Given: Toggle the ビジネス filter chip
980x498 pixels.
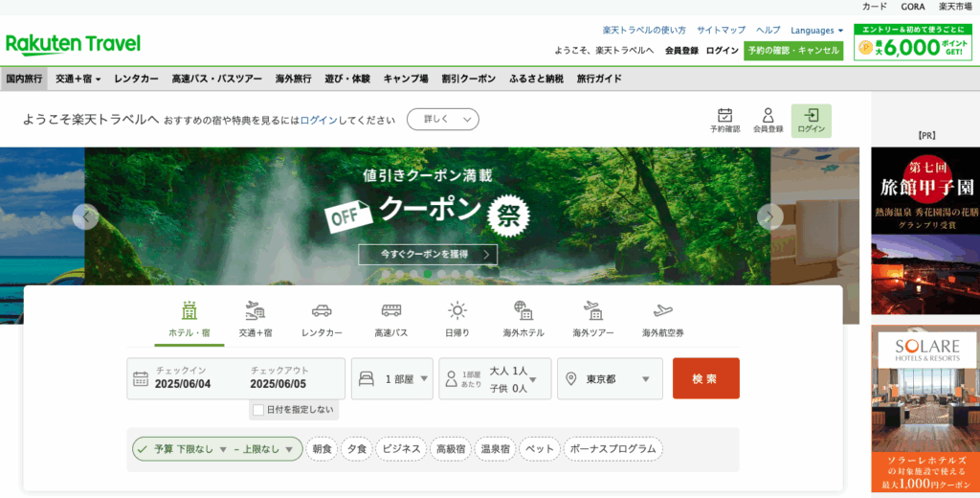Looking at the screenshot, I should coord(401,448).
